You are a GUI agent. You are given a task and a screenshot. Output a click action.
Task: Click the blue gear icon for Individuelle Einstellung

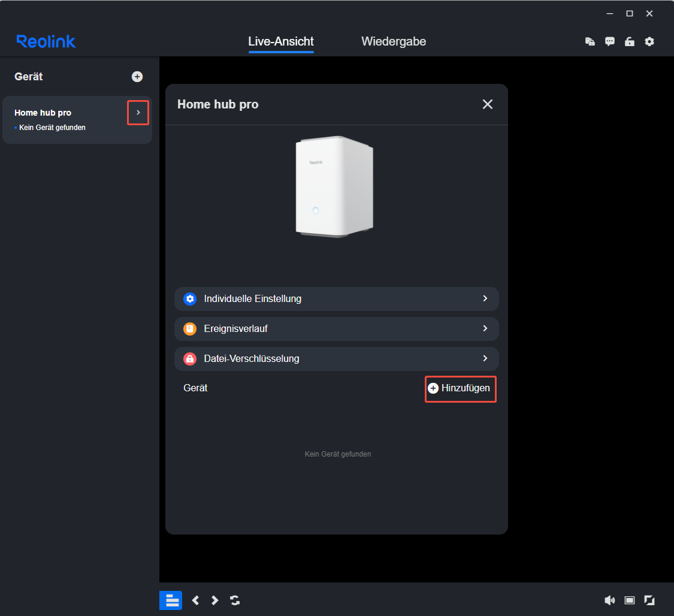[190, 299]
